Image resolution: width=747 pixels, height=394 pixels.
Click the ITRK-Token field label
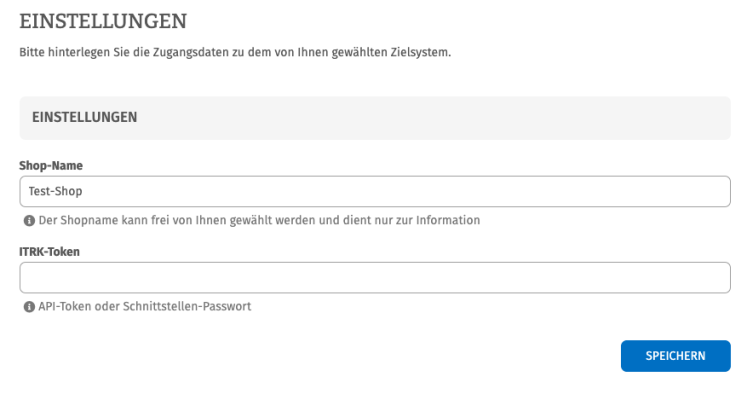click(50, 252)
